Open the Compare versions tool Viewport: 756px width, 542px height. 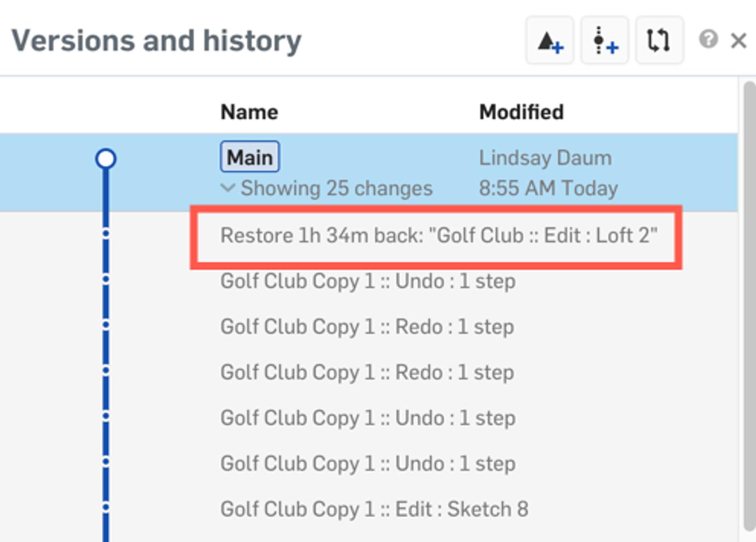tap(659, 41)
